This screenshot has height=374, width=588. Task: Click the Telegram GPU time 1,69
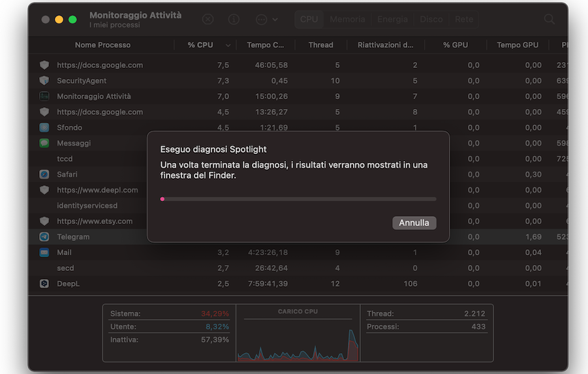[x=533, y=237]
